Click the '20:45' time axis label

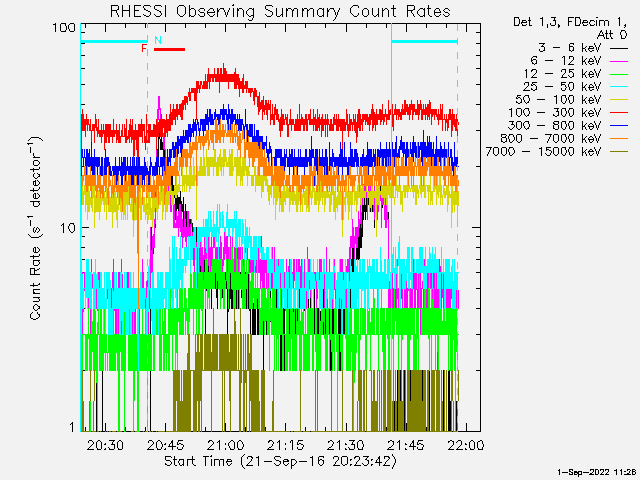click(165, 445)
